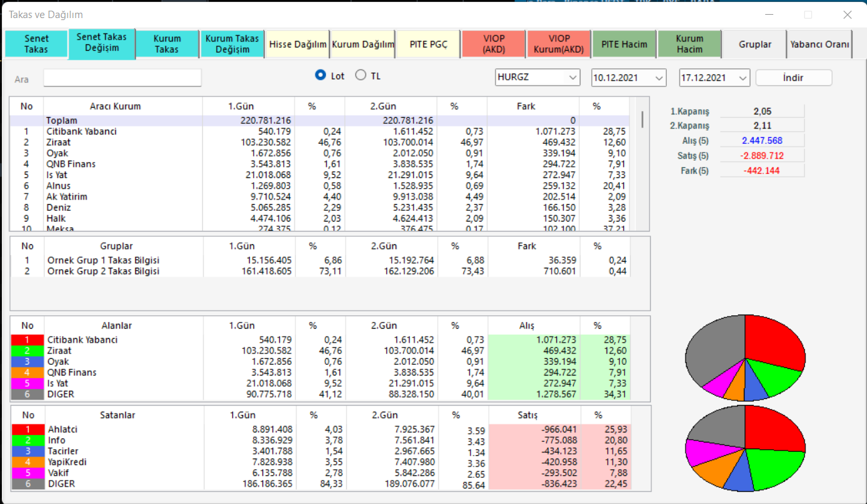Select Ziraat row in Aracı Kurum table

tap(320, 142)
